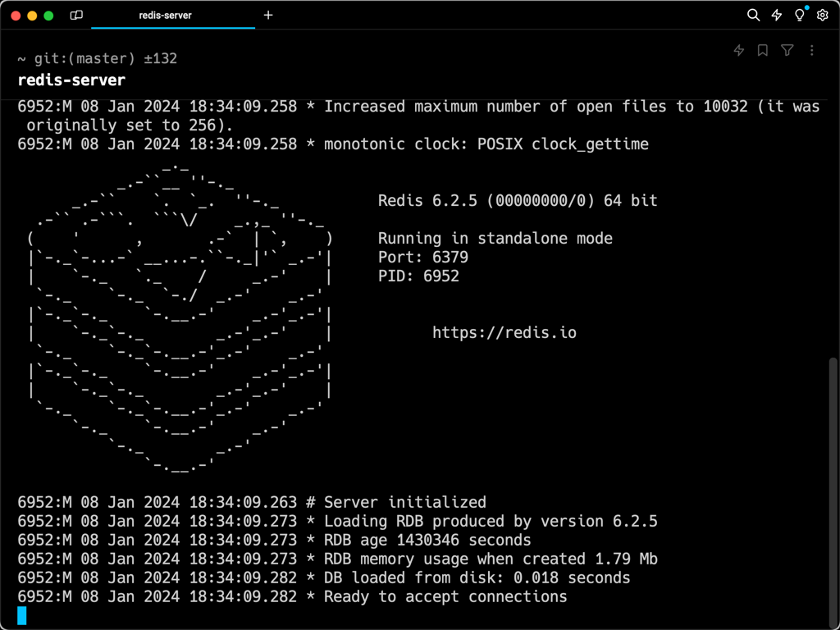Click the blue active tab underline indicator
840x630 pixels.
point(172,27)
